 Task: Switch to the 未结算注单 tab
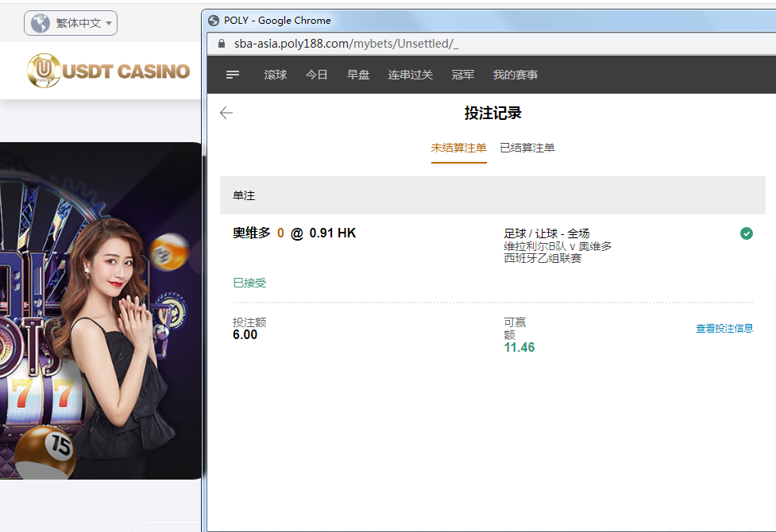(459, 148)
